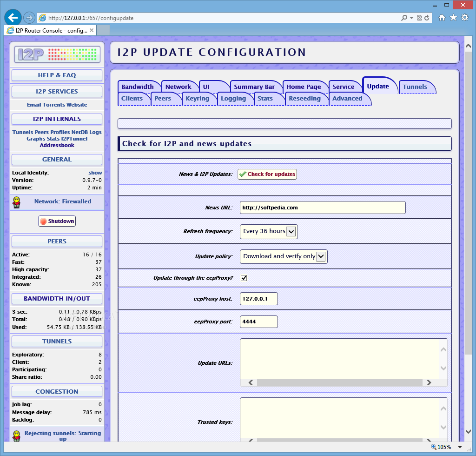Open the Website service link

[77, 105]
